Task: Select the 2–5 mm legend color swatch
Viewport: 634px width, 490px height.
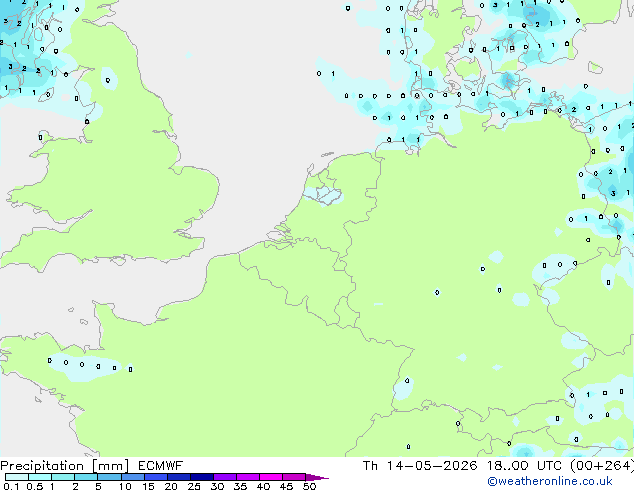Action: 86,477
